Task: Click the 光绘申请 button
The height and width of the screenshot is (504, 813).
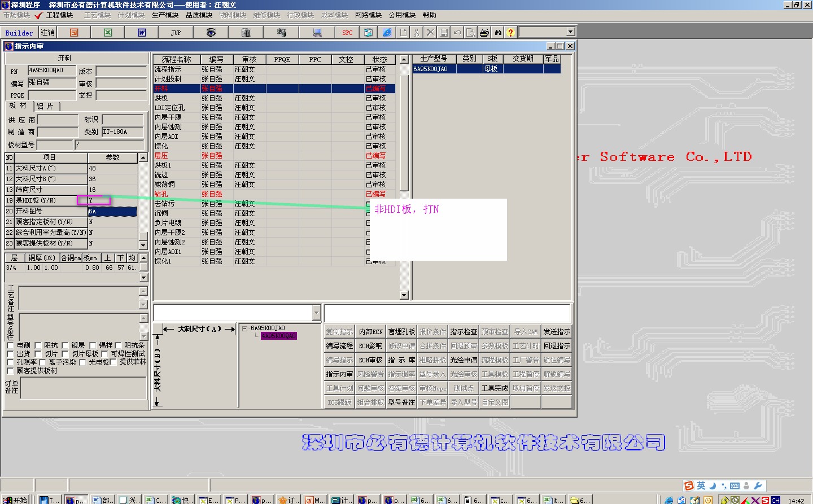Action: point(464,360)
